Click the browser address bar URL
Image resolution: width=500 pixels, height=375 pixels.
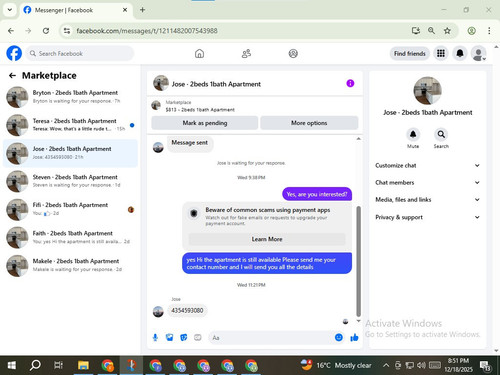click(147, 31)
